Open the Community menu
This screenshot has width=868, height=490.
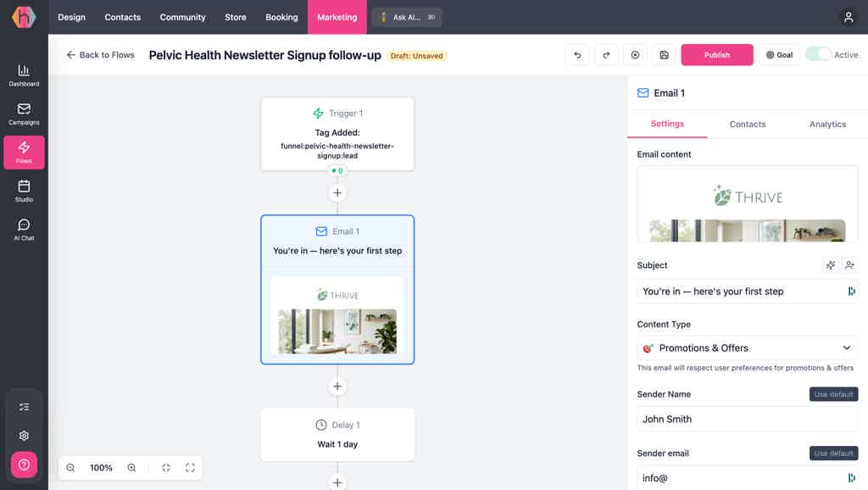183,17
